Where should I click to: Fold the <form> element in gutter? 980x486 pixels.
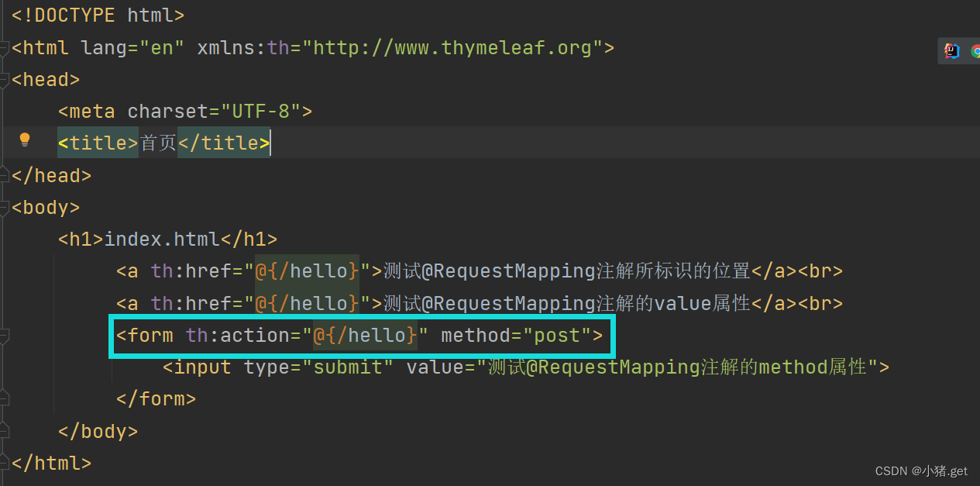(4, 336)
